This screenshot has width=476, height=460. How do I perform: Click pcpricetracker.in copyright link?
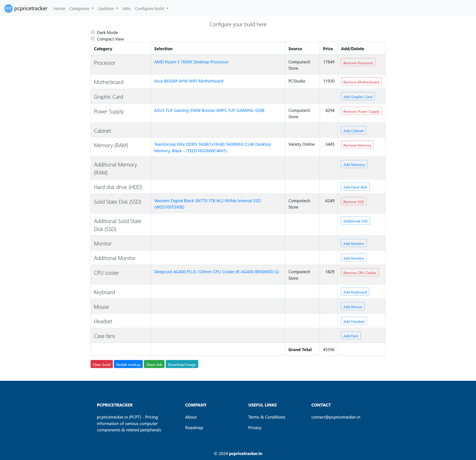click(246, 453)
